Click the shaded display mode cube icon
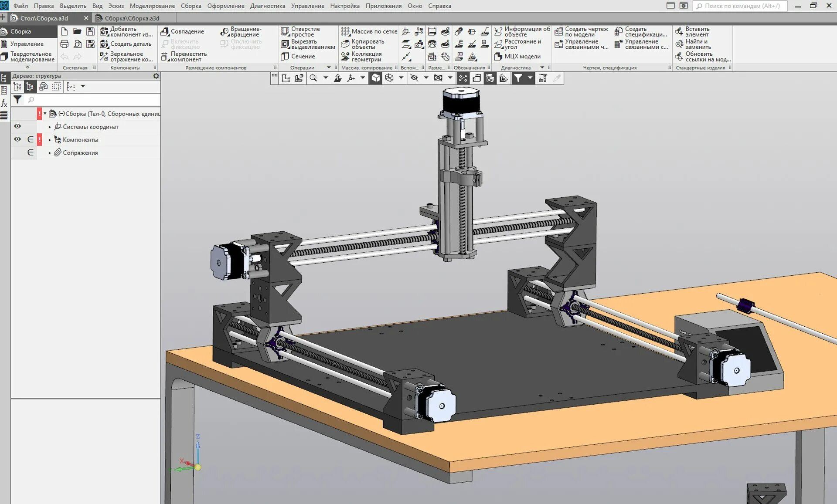 [x=375, y=78]
